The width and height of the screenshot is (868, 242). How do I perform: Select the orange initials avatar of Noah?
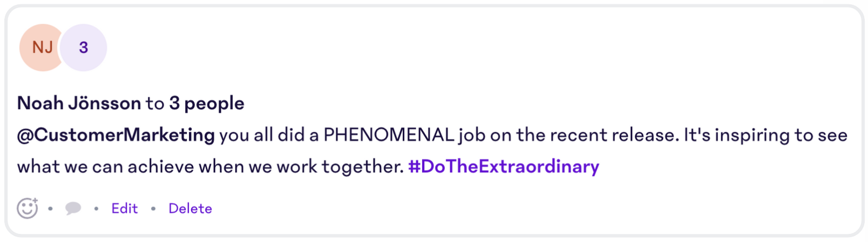(41, 48)
